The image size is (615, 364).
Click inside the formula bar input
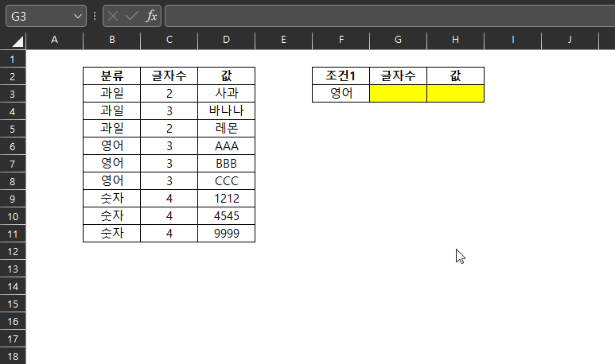[390, 16]
